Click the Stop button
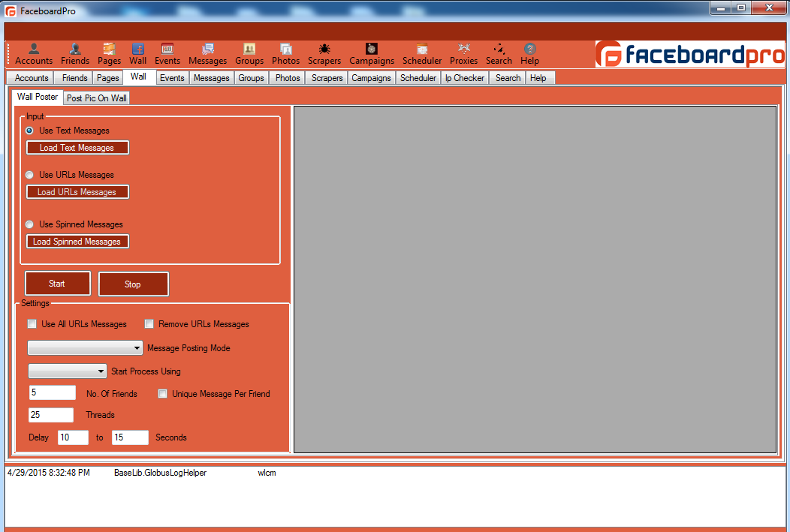This screenshot has height=532, width=790. (x=134, y=284)
